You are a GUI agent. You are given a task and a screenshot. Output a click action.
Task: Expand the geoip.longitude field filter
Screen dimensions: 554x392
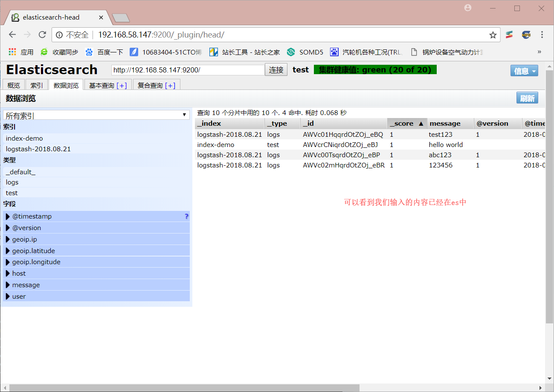96,262
